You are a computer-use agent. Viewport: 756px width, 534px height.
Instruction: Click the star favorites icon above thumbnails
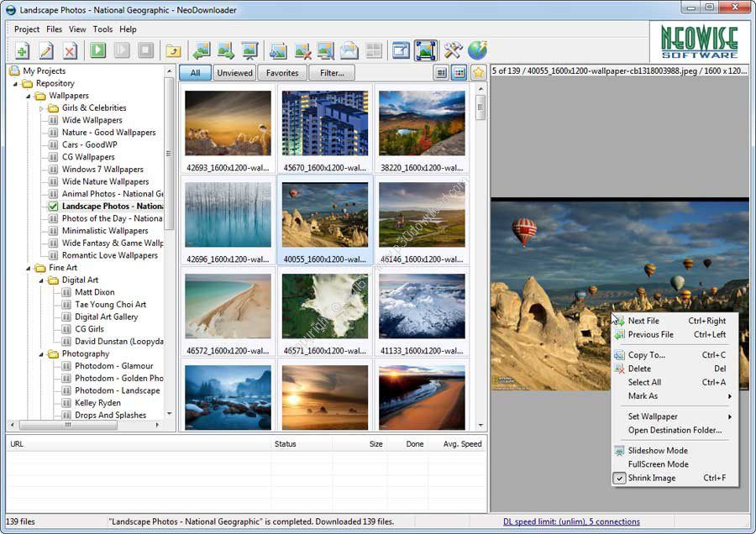pos(478,73)
